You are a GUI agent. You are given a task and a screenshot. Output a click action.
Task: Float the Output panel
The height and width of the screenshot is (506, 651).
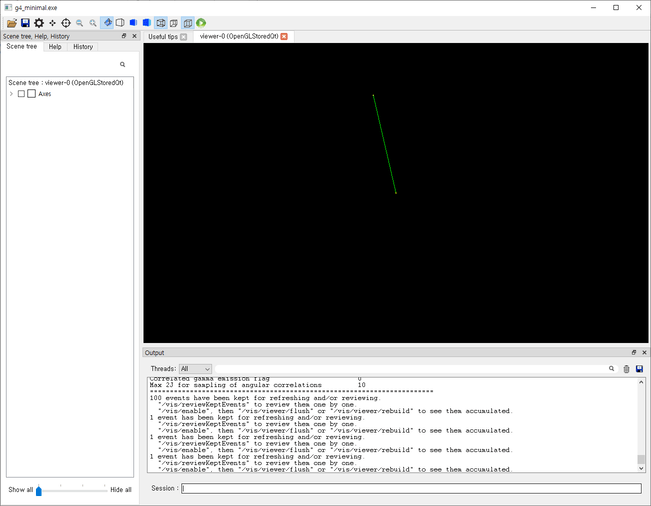pyautogui.click(x=634, y=353)
